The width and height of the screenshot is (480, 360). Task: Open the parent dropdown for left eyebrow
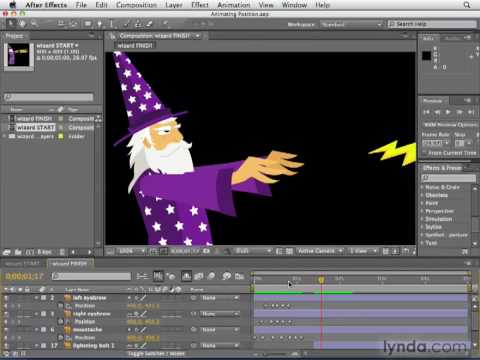coord(220,298)
